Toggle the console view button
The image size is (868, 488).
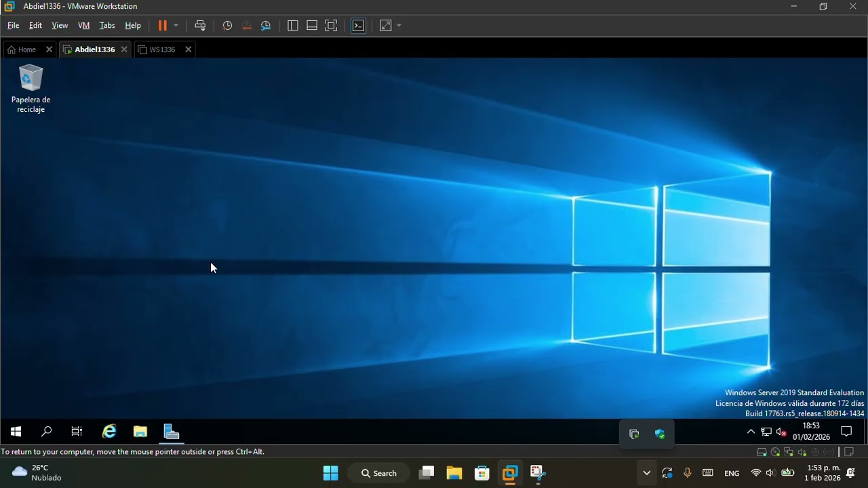pyautogui.click(x=359, y=26)
